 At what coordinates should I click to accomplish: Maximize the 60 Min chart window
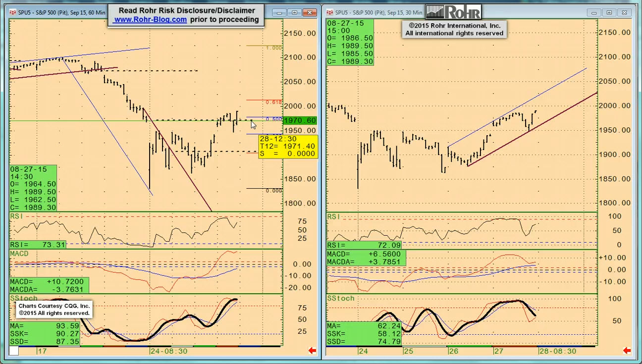[295, 12]
